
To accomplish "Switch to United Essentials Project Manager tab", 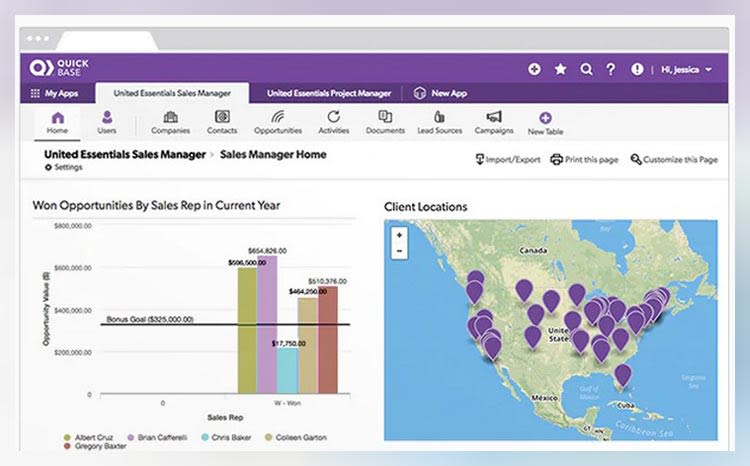I will tap(329, 93).
